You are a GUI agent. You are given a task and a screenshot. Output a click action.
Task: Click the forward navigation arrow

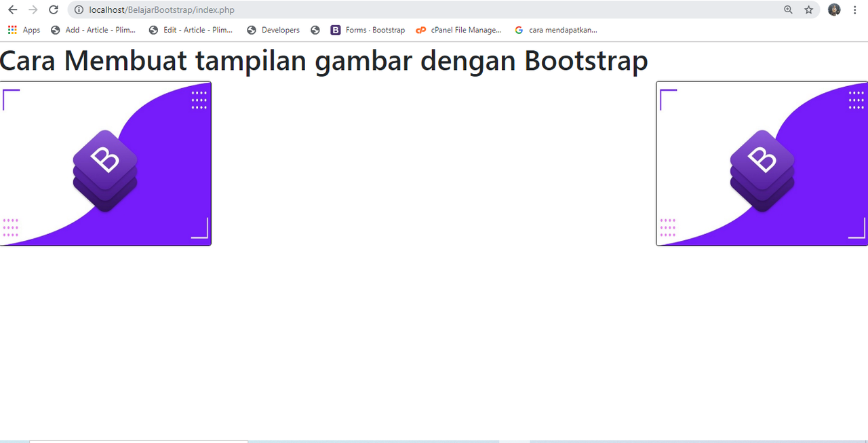pos(33,9)
